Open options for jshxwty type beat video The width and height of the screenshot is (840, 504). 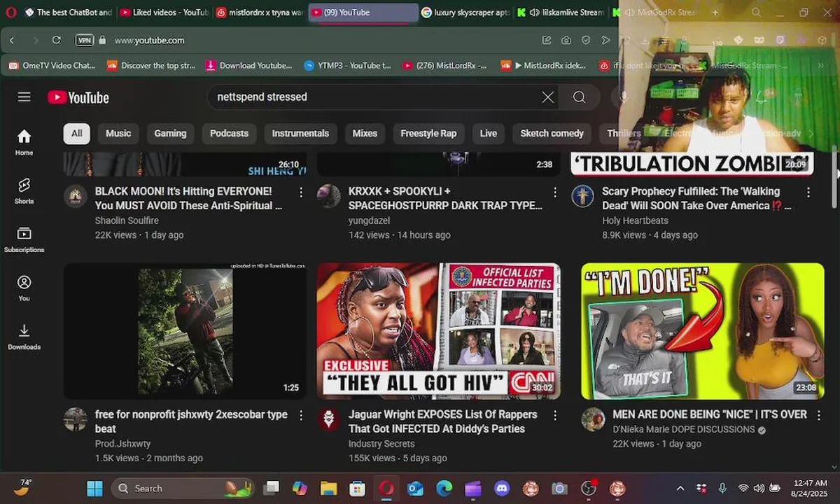pos(301,415)
